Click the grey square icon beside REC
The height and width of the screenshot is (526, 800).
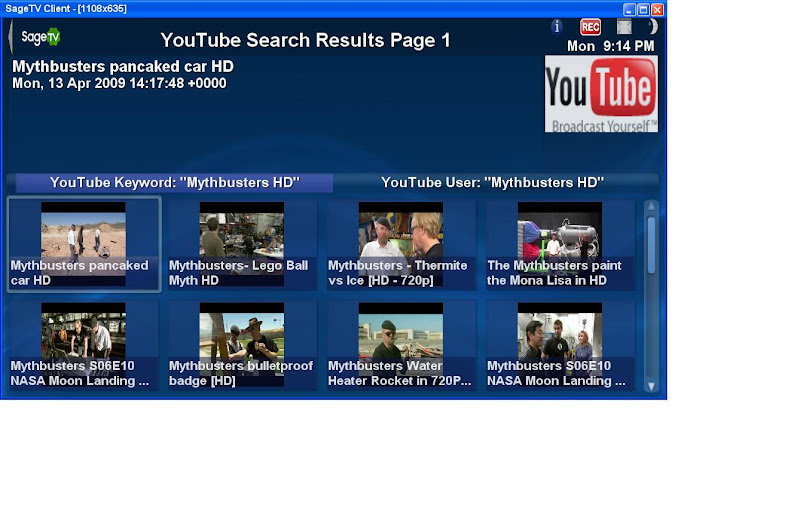pyautogui.click(x=624, y=27)
